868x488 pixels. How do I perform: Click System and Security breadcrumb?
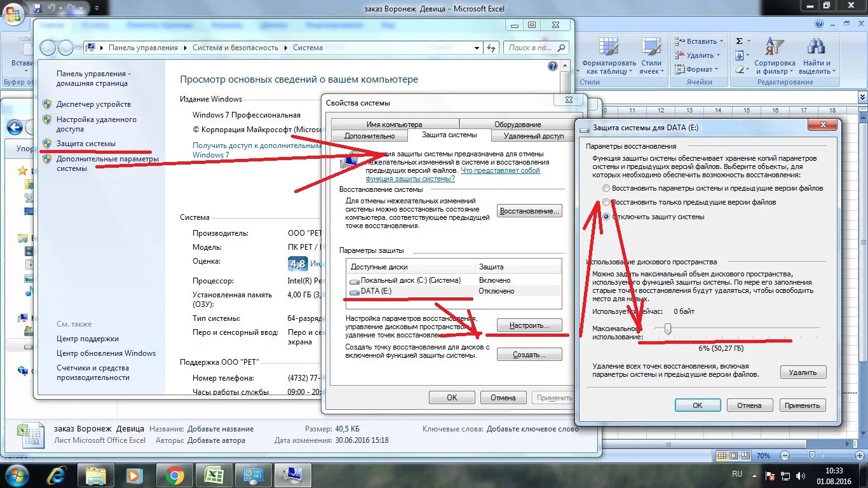pyautogui.click(x=236, y=48)
